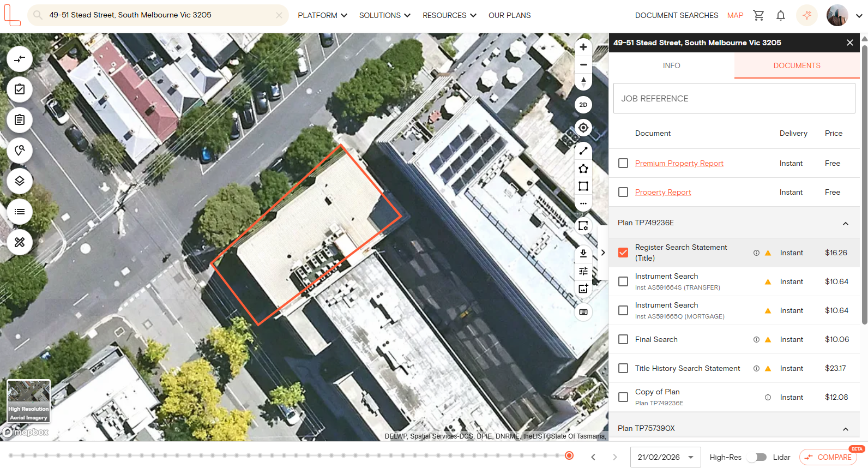Open the RESOURCES dropdown menu
This screenshot has height=468, width=868.
[x=449, y=15]
